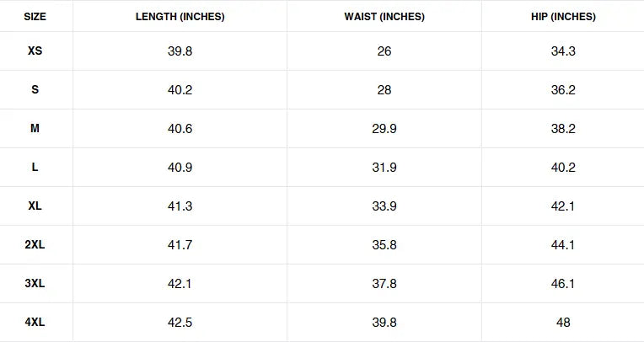644x342 pixels.
Task: Click the XL length value 41.3
Action: (180, 206)
